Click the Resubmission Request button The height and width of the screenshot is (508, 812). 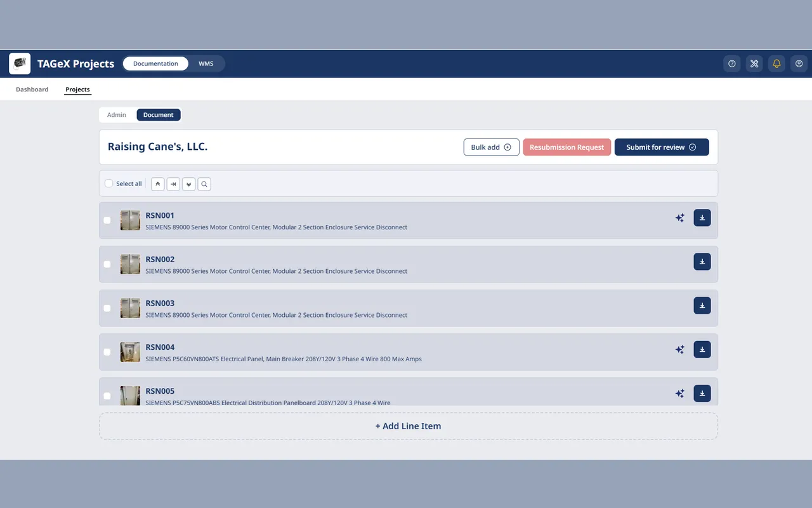click(x=567, y=147)
